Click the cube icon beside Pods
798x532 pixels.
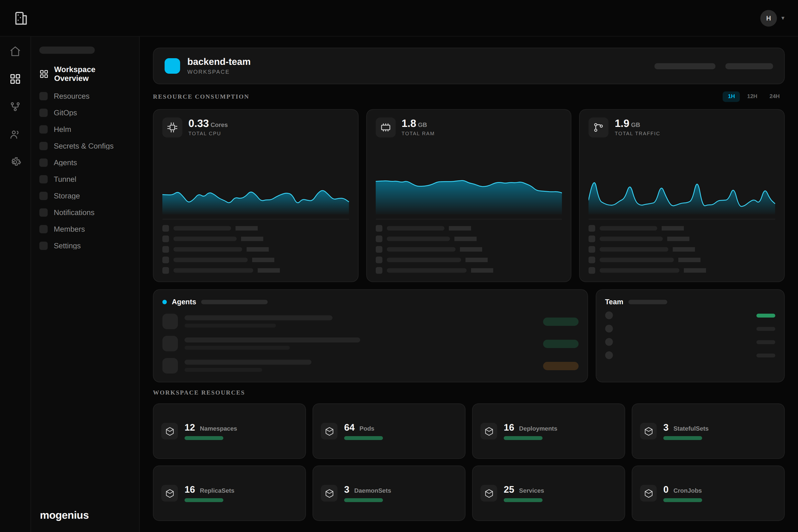(x=329, y=431)
